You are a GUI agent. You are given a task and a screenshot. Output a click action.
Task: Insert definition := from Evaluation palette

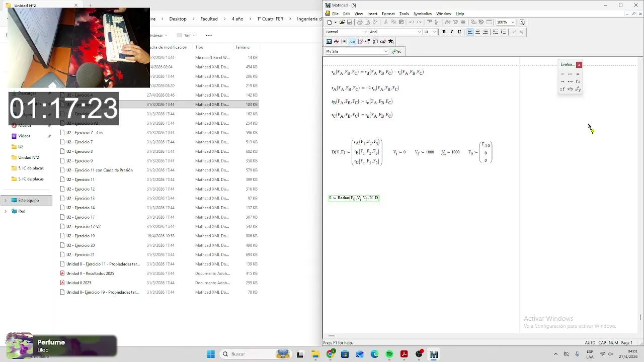pyautogui.click(x=570, y=74)
